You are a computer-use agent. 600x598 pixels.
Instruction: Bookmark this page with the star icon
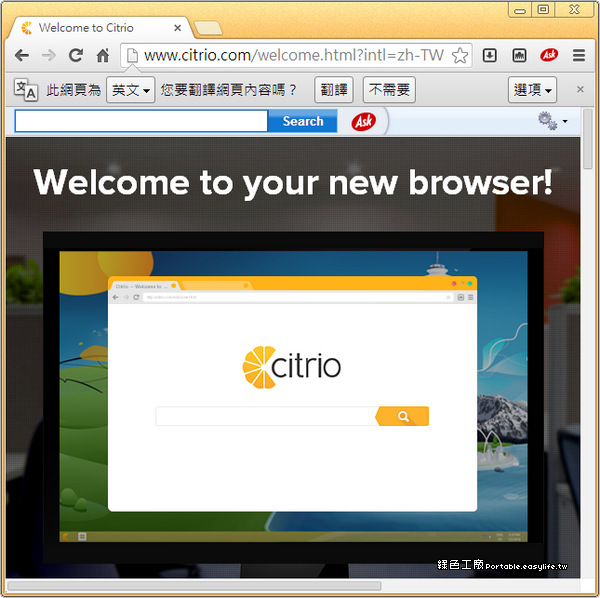click(x=460, y=55)
